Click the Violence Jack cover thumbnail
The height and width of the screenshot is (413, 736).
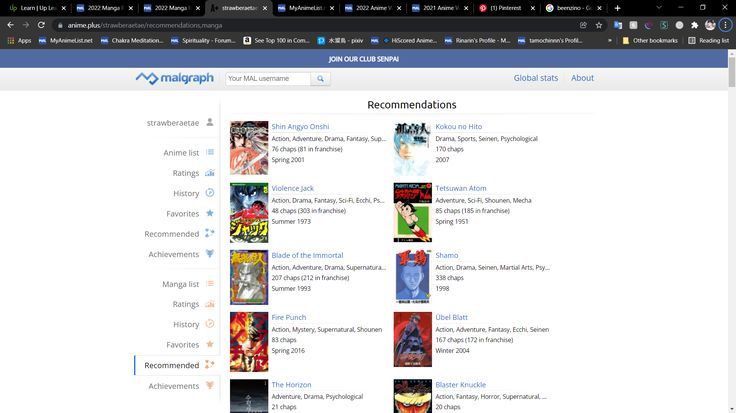[249, 213]
